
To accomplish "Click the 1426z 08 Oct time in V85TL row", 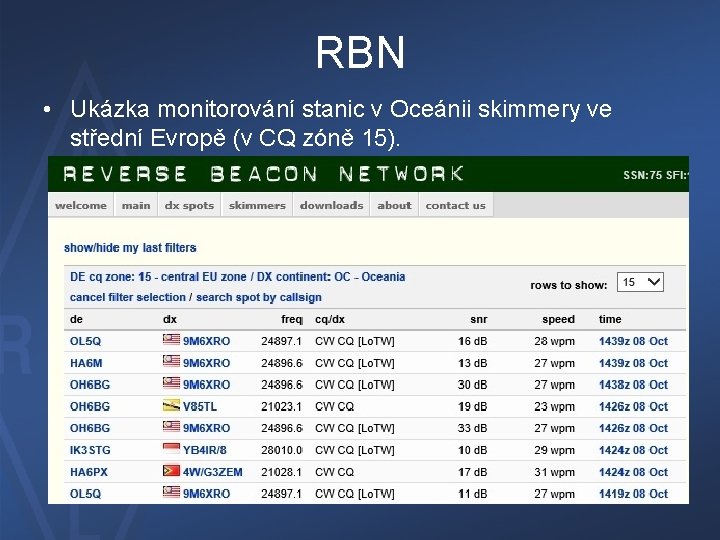I will click(633, 406).
